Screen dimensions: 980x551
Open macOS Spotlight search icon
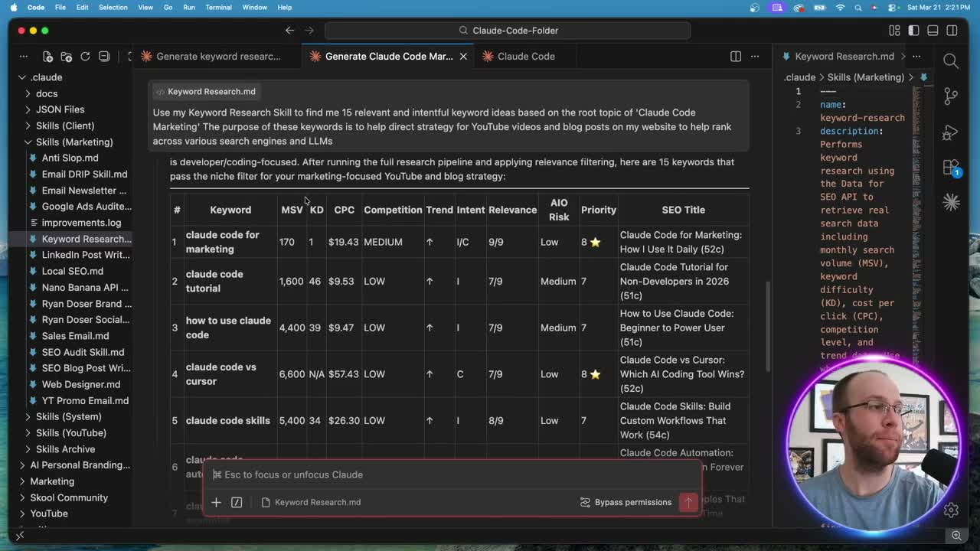(x=858, y=8)
